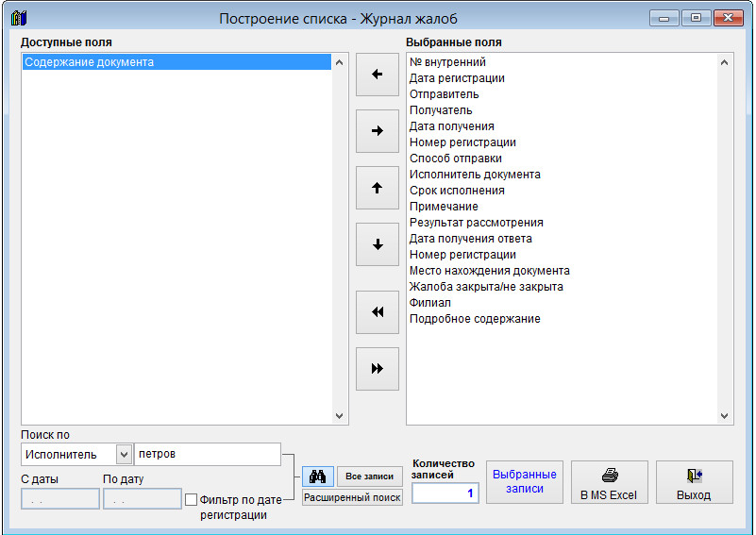Open Расширенный поиск

click(x=352, y=497)
